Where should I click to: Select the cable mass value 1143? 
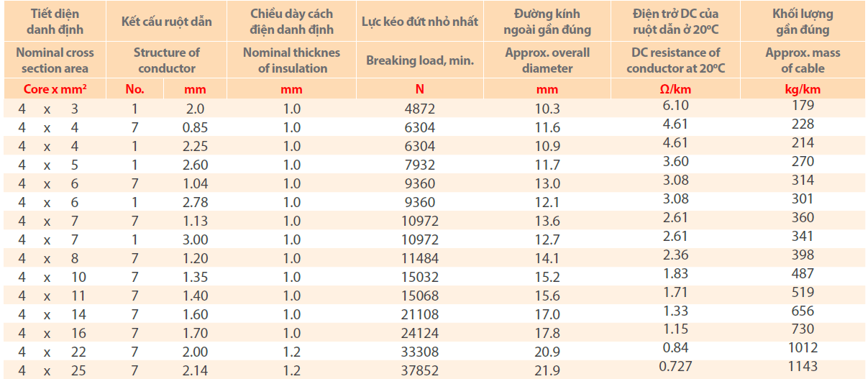[803, 367]
